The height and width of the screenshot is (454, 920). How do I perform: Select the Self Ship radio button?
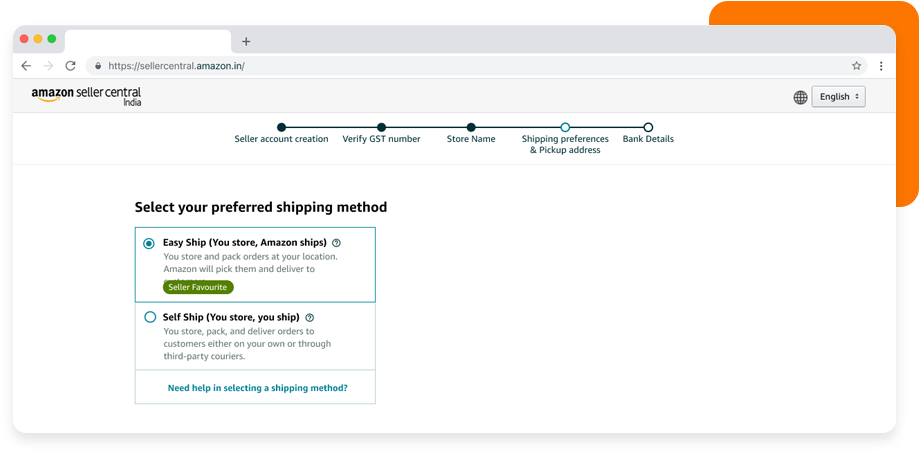click(150, 318)
